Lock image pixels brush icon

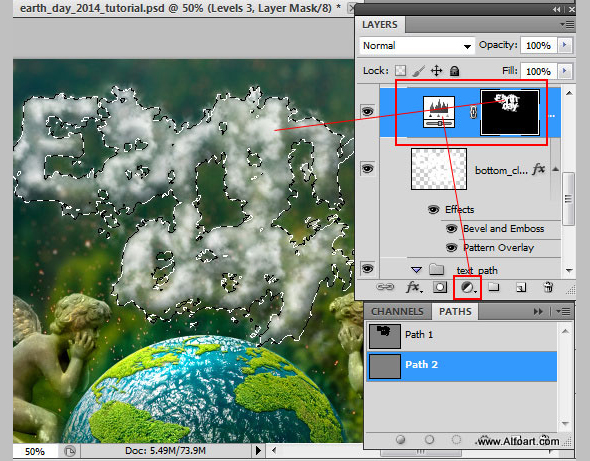[x=419, y=71]
